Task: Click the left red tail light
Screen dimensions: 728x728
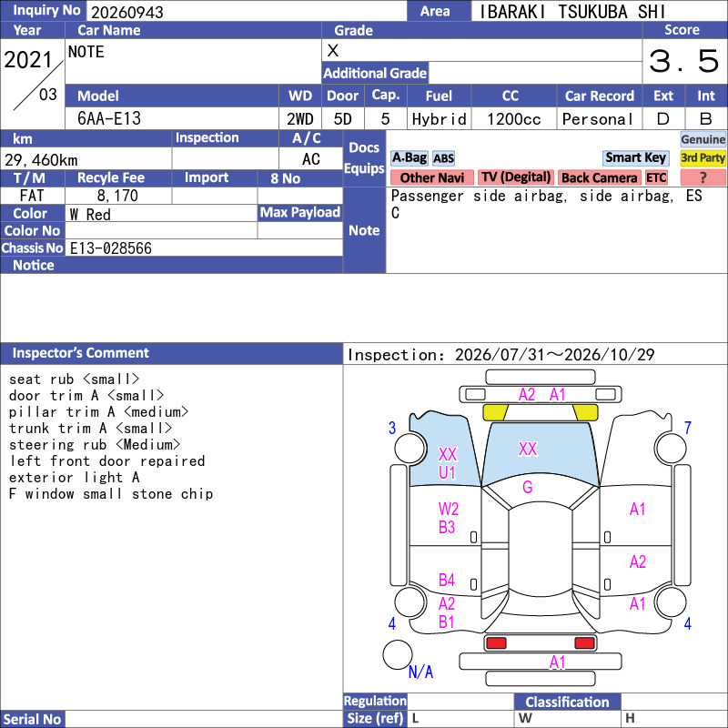Action: (496, 643)
